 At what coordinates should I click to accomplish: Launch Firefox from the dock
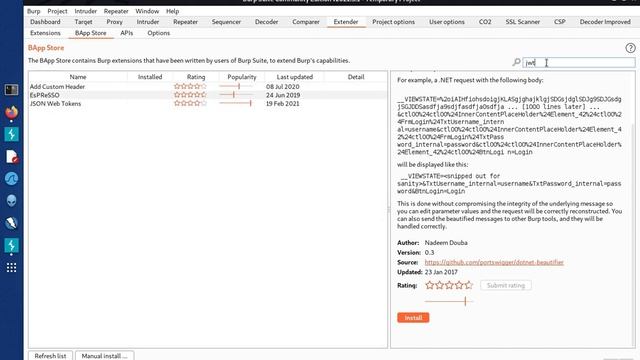pos(11,112)
